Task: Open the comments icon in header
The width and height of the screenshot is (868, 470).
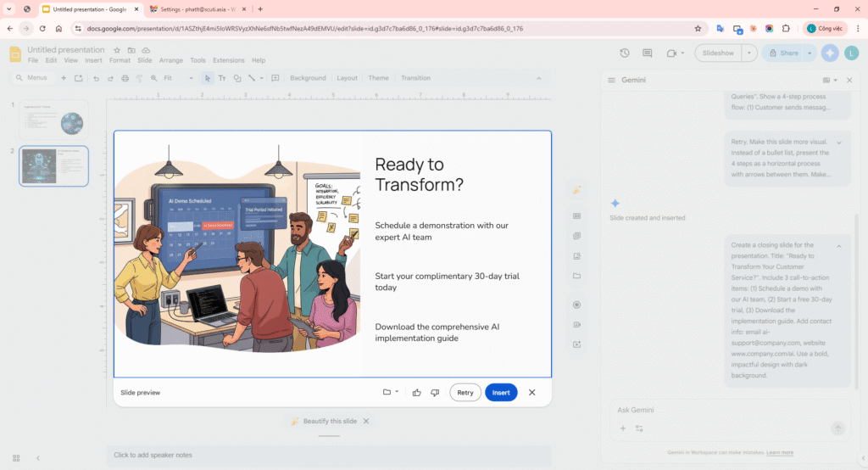Action: [648, 53]
